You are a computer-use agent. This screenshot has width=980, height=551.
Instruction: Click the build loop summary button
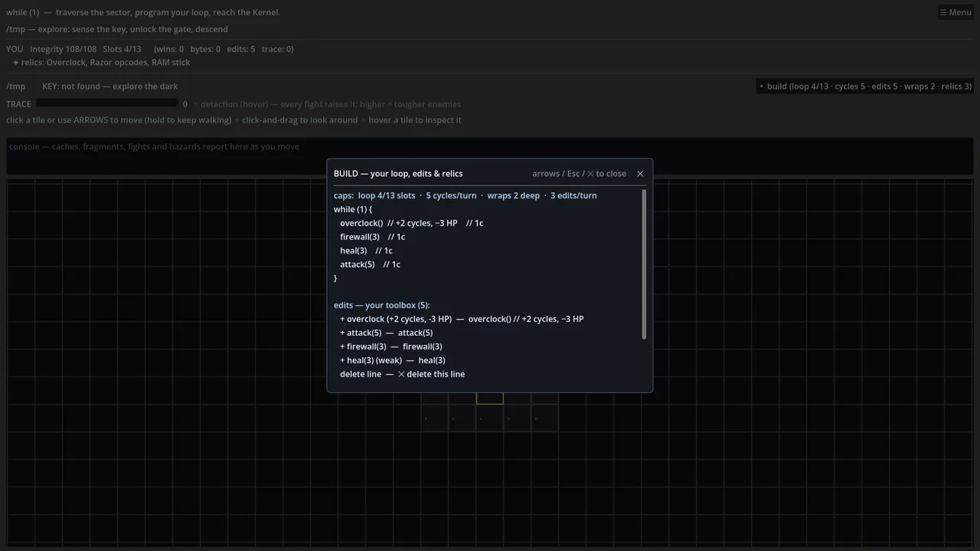coord(864,86)
